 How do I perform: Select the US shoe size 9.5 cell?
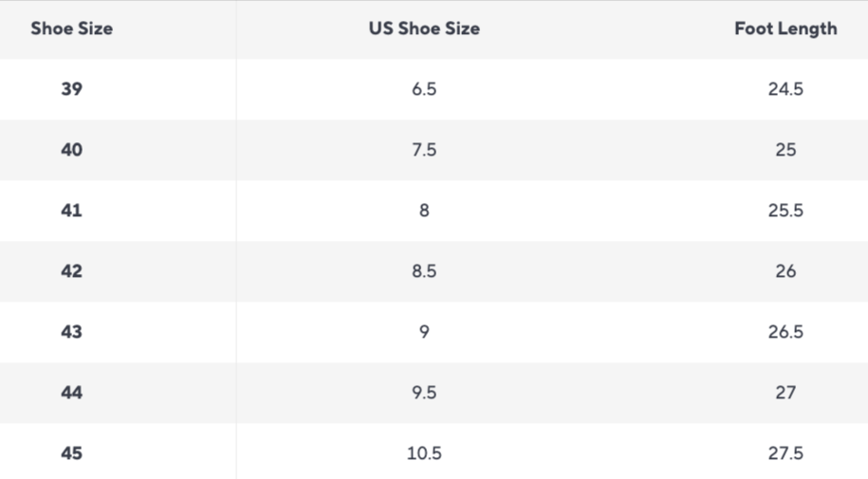(x=424, y=393)
